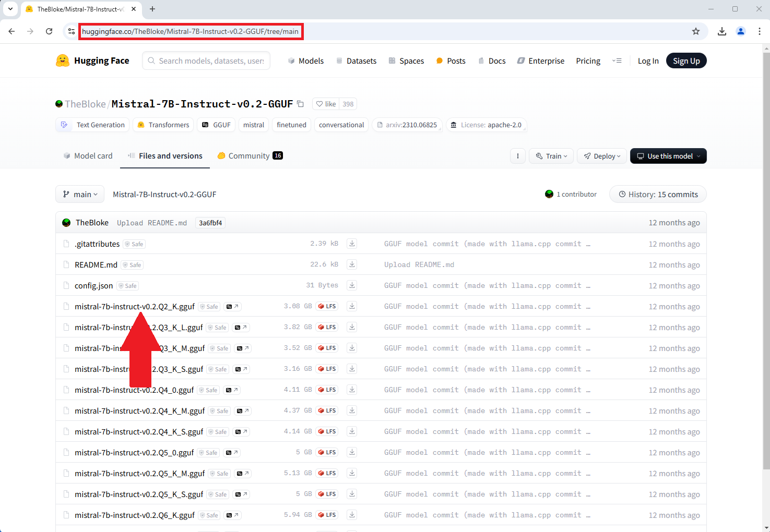Viewport: 770px width, 532px height.
Task: Expand the Train dropdown
Action: 551,156
